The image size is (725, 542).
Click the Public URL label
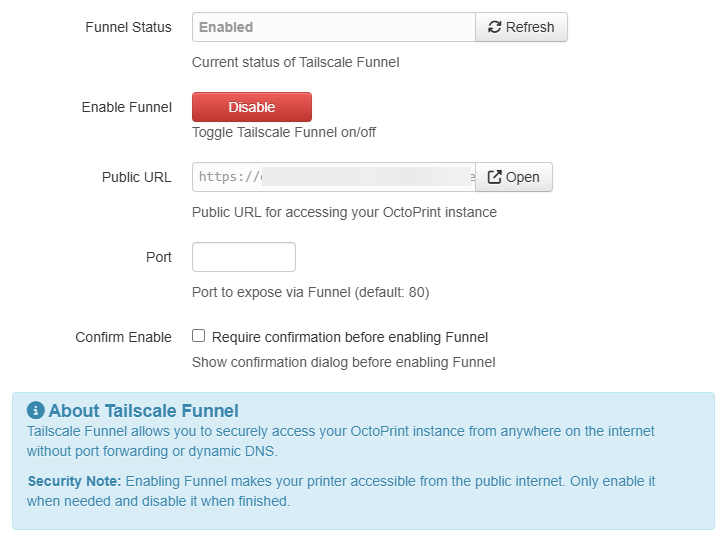(136, 177)
